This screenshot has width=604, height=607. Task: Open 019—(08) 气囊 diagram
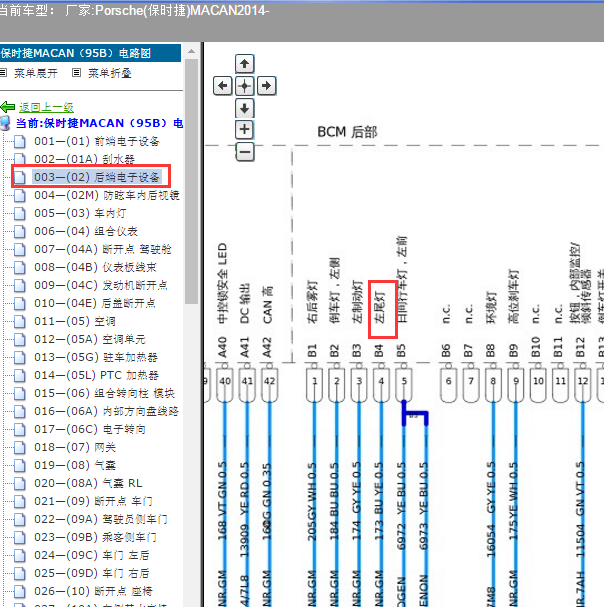click(x=75, y=465)
